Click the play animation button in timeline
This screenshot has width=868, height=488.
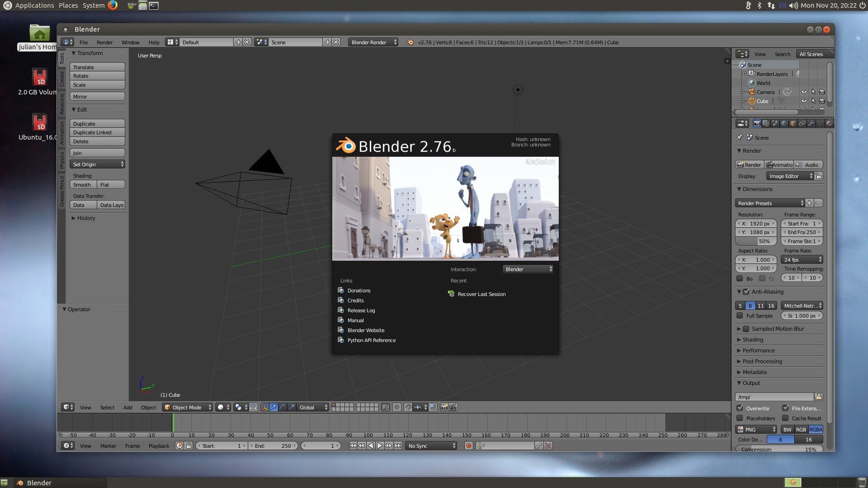click(x=380, y=446)
